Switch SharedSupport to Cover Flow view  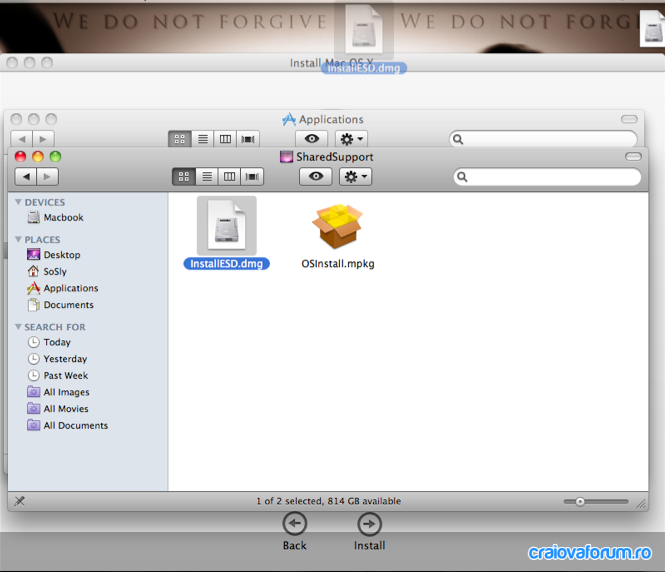pos(252,176)
